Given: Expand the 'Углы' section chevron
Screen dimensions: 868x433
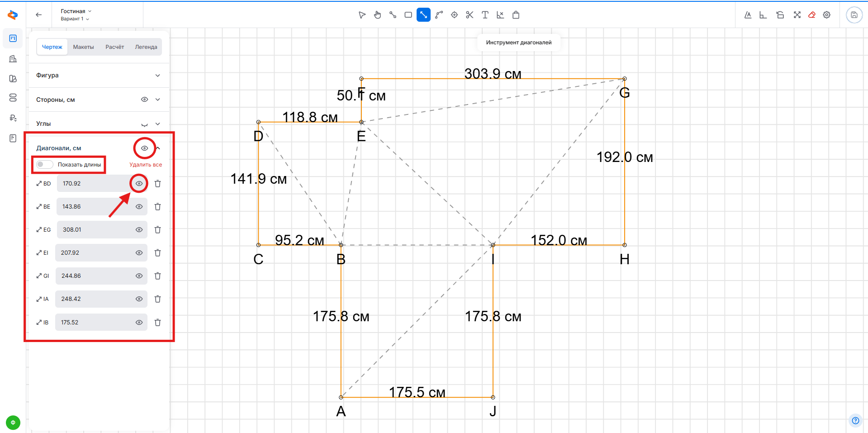Looking at the screenshot, I should tap(157, 124).
